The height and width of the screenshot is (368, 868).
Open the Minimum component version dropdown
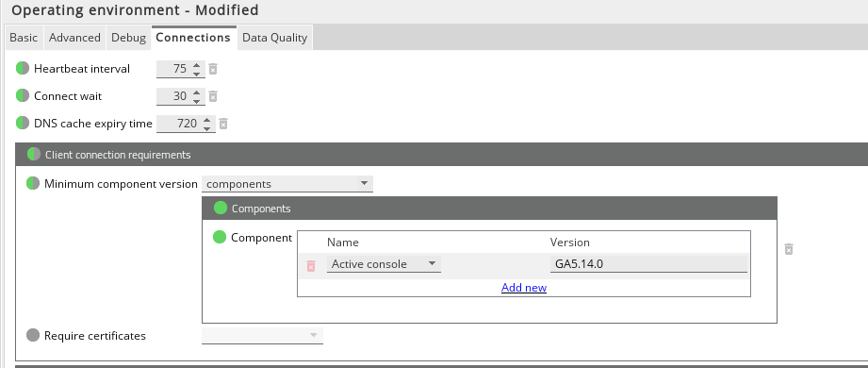(x=287, y=184)
